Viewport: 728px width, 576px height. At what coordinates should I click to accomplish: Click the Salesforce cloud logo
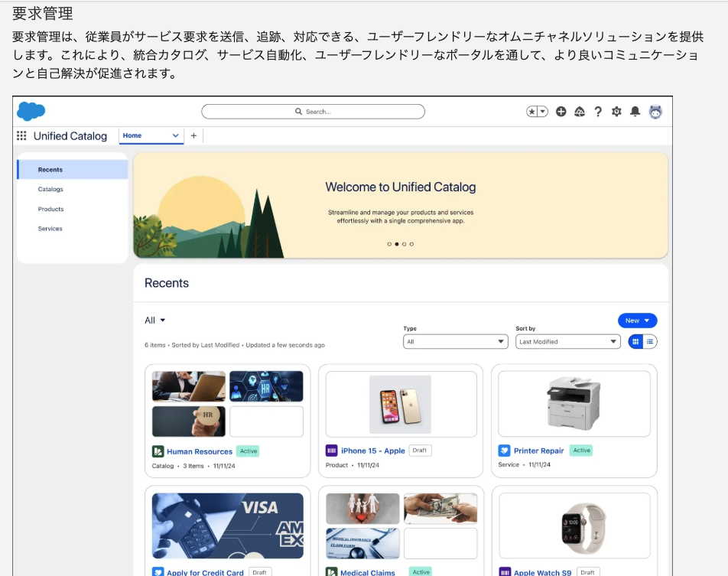point(31,112)
